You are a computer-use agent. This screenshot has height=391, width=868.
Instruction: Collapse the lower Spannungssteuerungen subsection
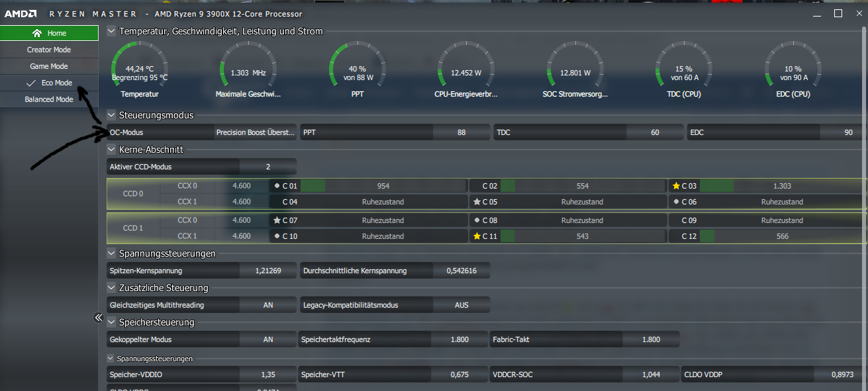tap(111, 359)
